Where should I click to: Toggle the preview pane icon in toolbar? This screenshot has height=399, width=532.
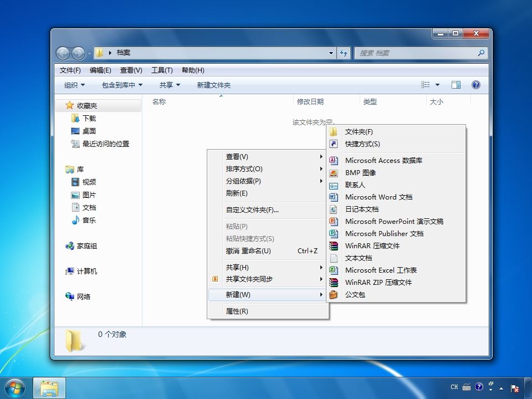point(456,85)
